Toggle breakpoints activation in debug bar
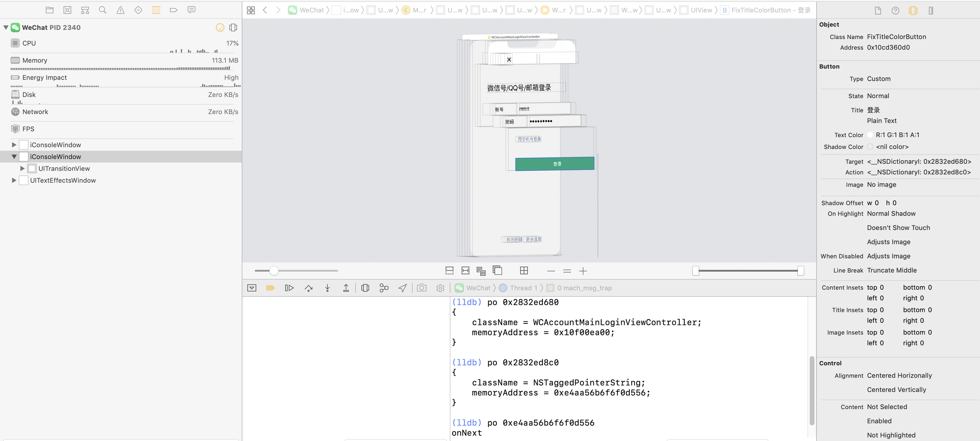Viewport: 980px width, 441px height. [x=270, y=288]
